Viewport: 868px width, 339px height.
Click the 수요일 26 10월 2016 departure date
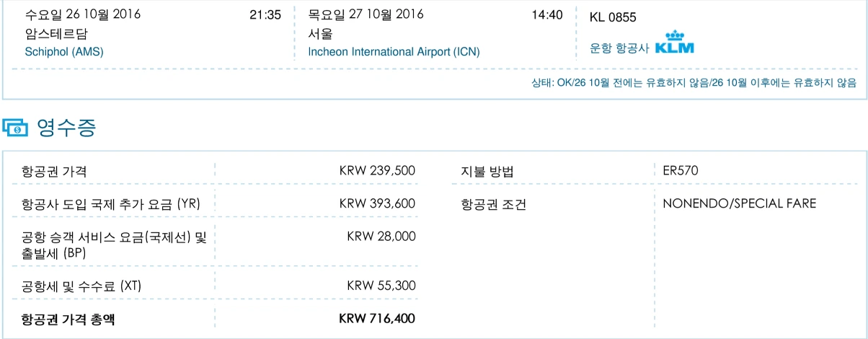pyautogui.click(x=83, y=14)
